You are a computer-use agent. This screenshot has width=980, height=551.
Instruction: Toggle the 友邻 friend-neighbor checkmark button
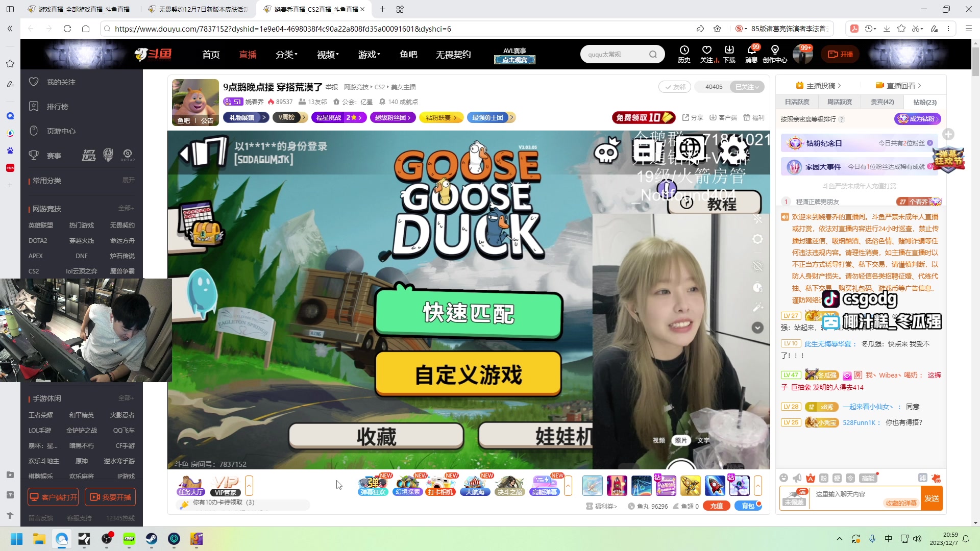pos(674,87)
